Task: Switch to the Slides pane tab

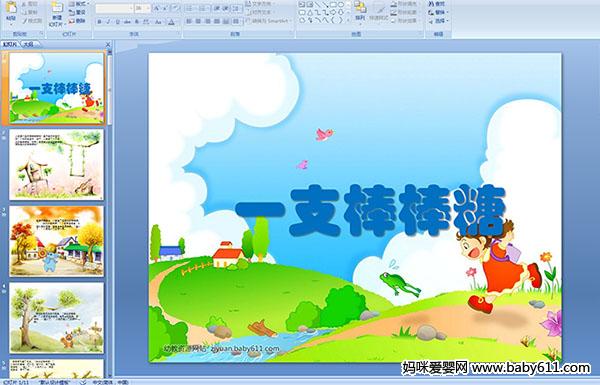Action: (x=10, y=44)
